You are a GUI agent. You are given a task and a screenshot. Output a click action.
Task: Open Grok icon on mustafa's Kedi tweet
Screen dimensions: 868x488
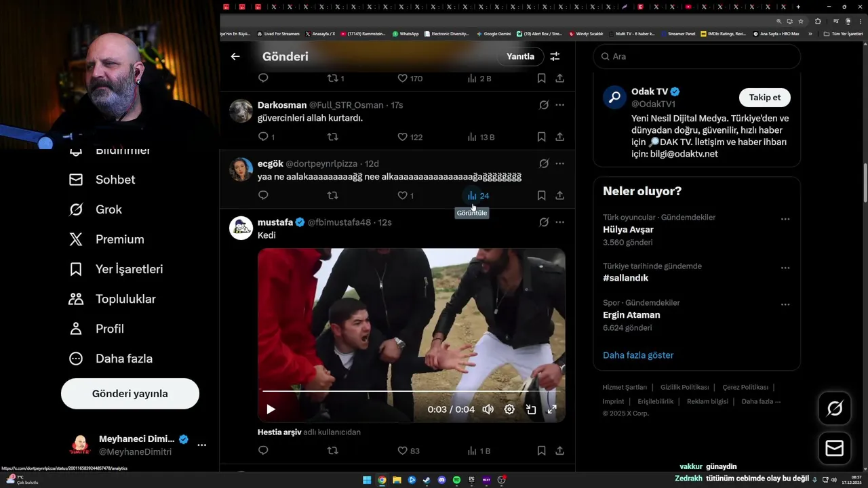point(544,222)
